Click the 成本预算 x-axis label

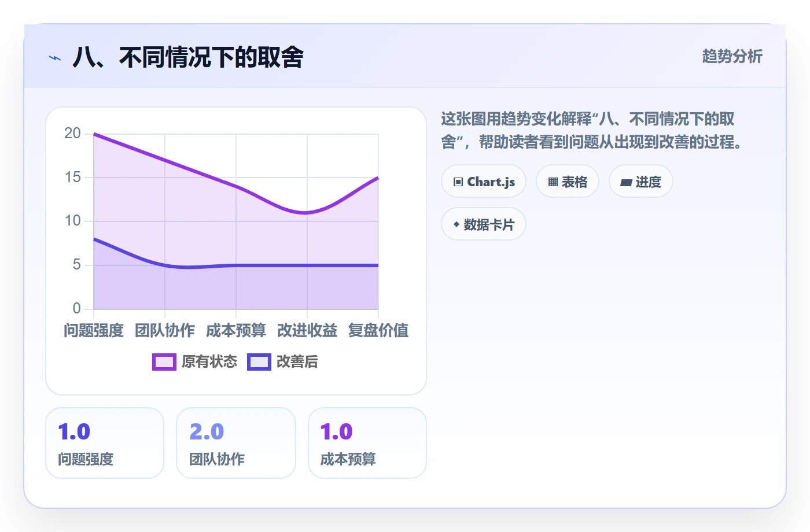tap(236, 331)
